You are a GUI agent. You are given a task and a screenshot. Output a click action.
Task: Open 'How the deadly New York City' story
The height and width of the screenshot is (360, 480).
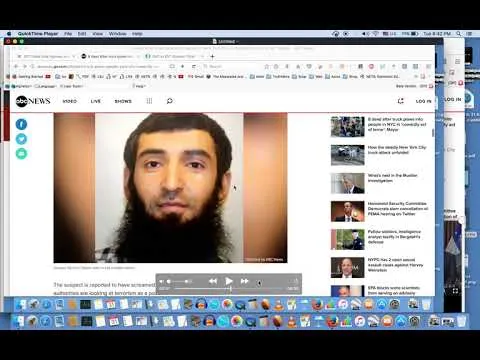(x=397, y=150)
